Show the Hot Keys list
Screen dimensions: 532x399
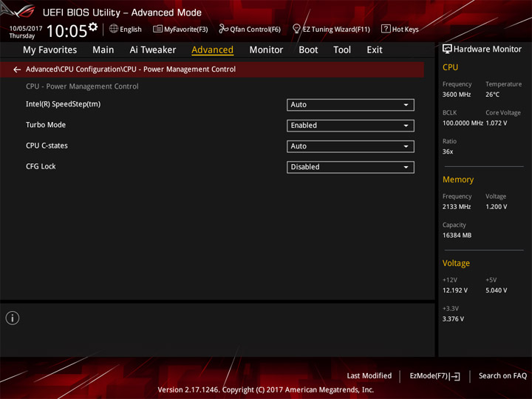point(400,29)
